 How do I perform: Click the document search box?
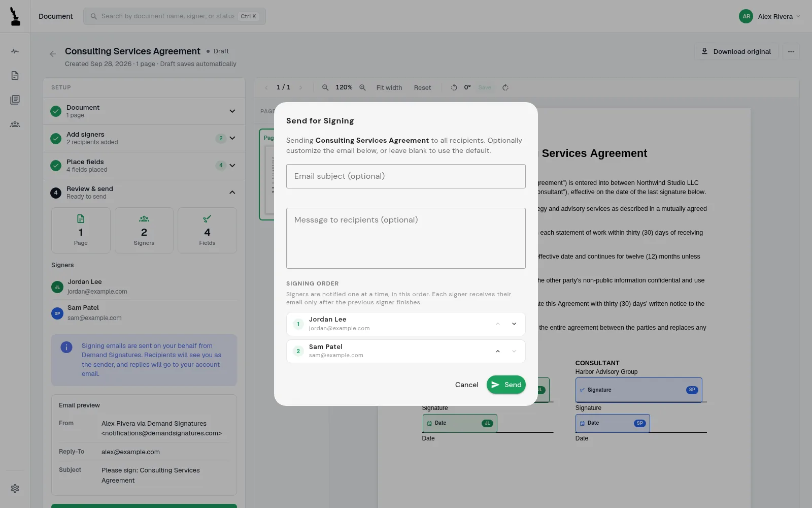pos(175,16)
